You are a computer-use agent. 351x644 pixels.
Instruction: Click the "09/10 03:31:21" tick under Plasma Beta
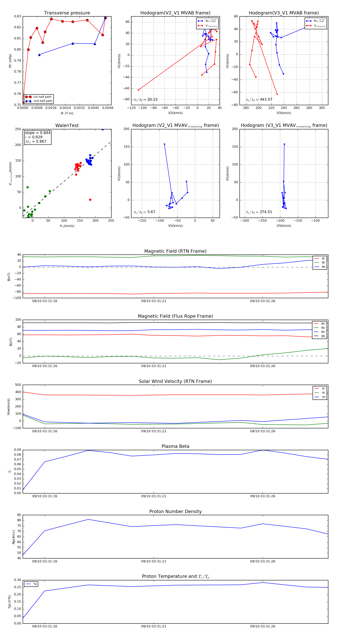coord(154,496)
